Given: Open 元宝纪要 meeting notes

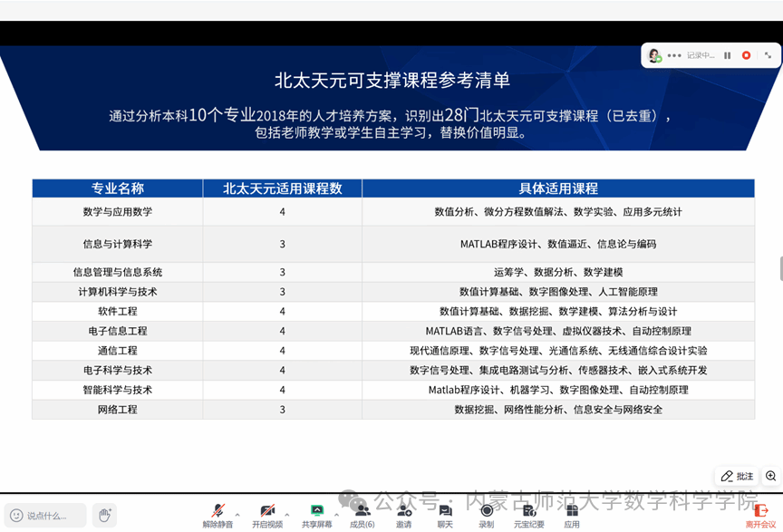Looking at the screenshot, I should pyautogui.click(x=529, y=512).
